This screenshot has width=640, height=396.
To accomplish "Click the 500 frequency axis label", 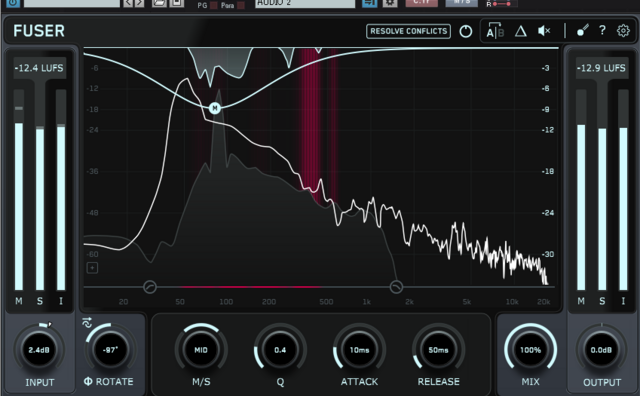I will click(326, 302).
